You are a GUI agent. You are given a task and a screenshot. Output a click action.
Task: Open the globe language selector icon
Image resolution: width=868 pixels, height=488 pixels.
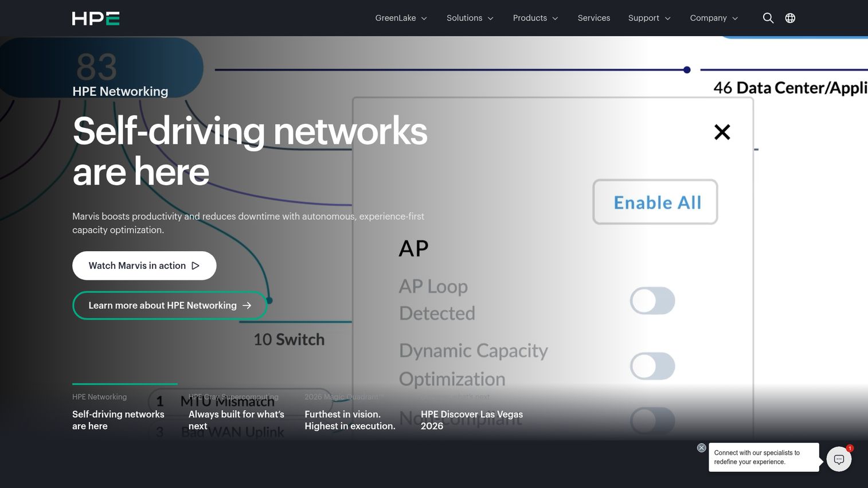(x=790, y=18)
